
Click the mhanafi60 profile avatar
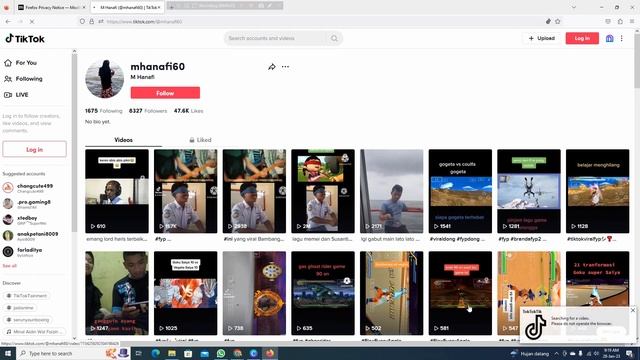(x=104, y=79)
